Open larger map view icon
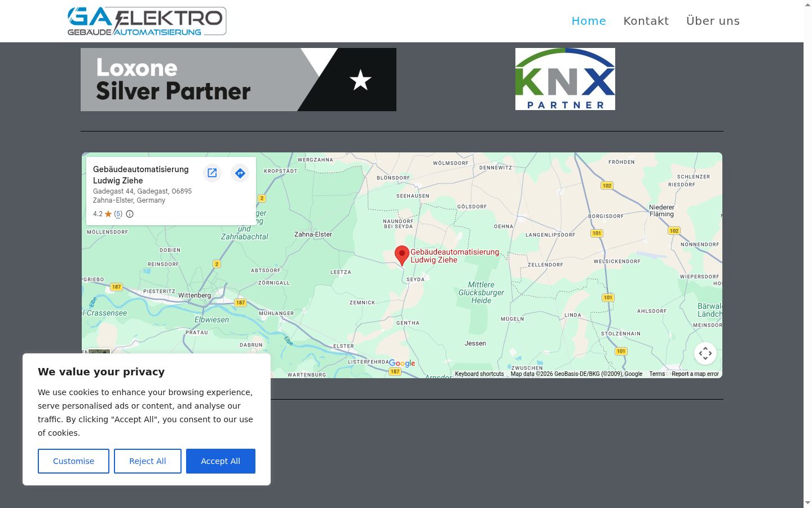 (x=212, y=173)
